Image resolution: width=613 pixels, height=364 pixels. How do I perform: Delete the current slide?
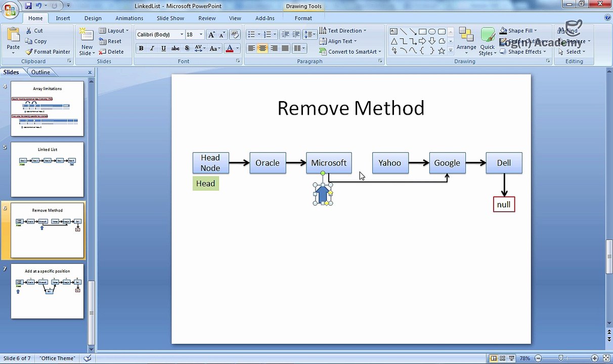click(x=111, y=52)
